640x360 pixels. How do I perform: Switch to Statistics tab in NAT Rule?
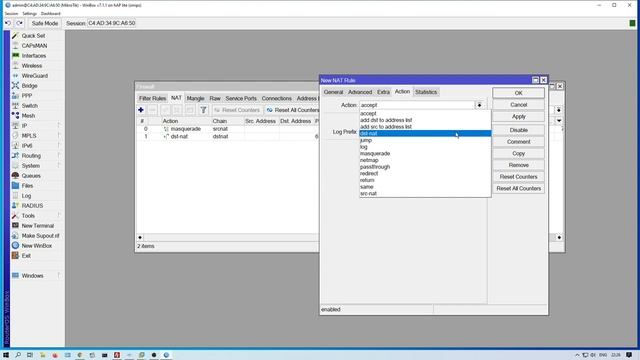[426, 92]
